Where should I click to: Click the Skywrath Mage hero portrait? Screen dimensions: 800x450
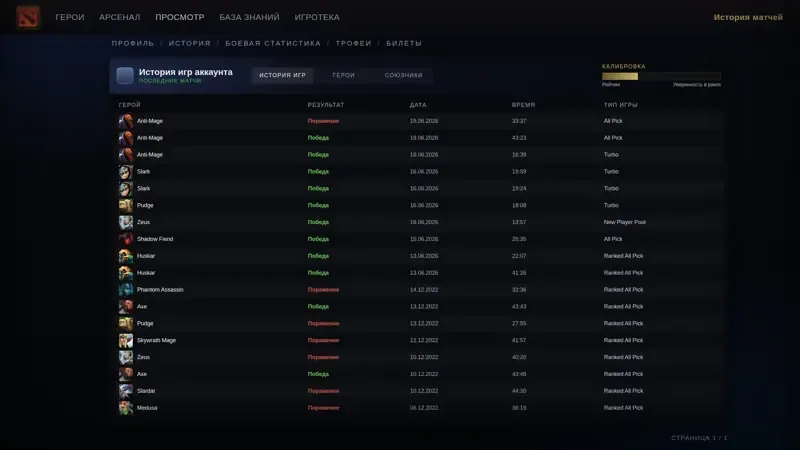pyautogui.click(x=126, y=340)
